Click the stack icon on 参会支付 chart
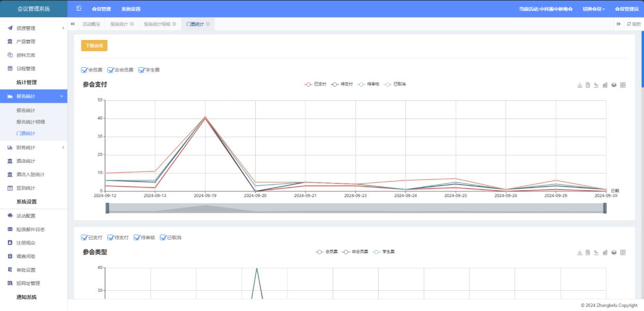Image resolution: width=644 pixels, height=311 pixels. pyautogui.click(x=614, y=85)
